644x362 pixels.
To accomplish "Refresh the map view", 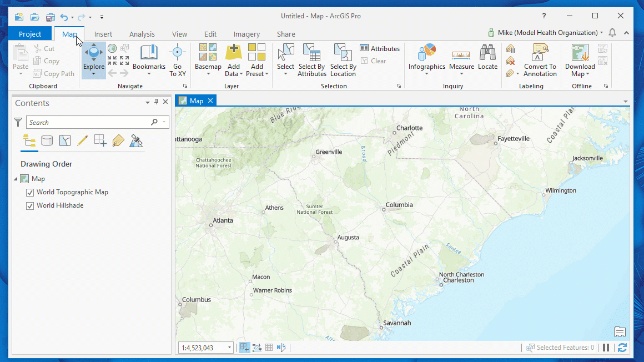I will [622, 348].
